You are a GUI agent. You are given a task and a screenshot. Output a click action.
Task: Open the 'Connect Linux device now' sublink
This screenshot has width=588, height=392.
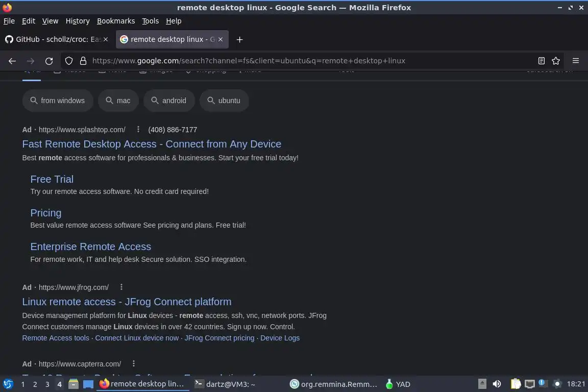137,338
